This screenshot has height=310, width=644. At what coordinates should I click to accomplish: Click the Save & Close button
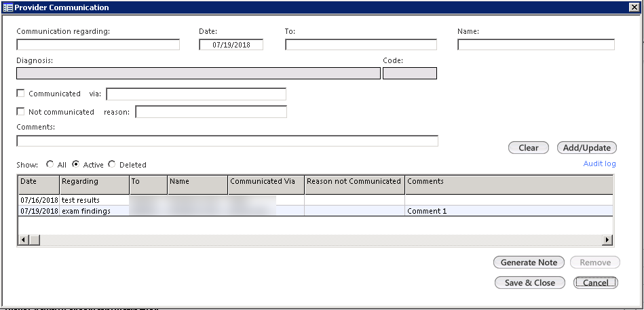530,282
